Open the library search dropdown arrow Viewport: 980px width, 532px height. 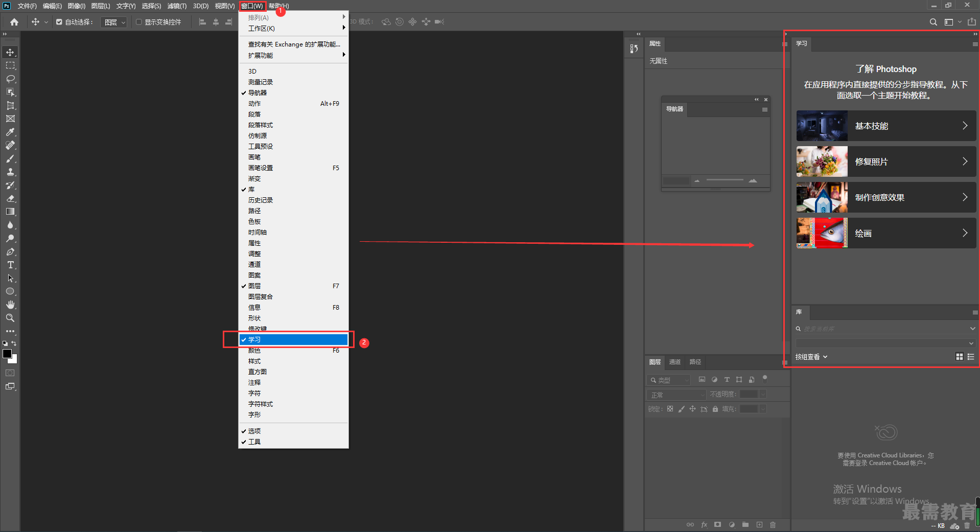pos(972,329)
